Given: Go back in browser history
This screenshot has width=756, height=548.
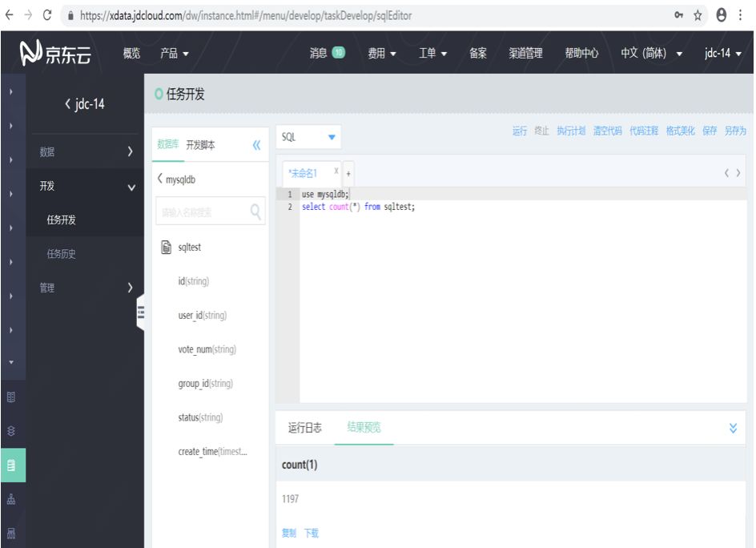Looking at the screenshot, I should (x=9, y=15).
